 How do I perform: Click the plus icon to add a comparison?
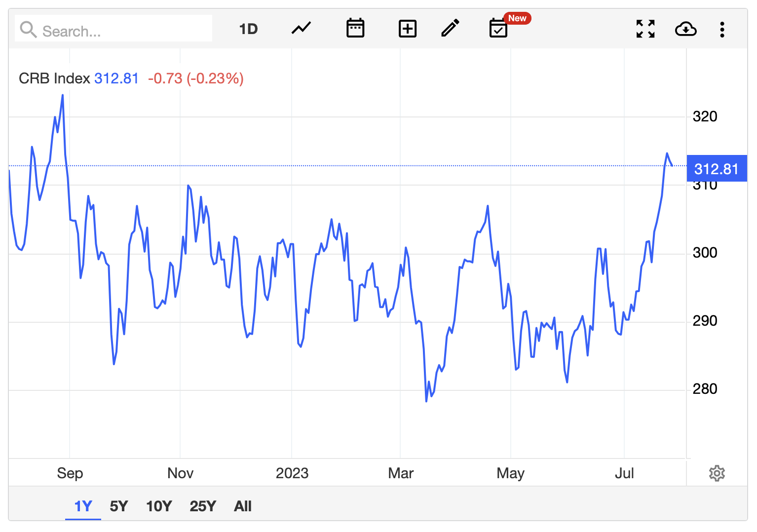(x=408, y=29)
